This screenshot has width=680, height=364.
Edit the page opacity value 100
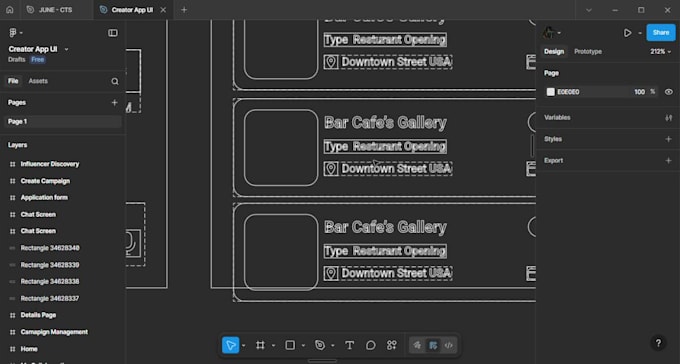pos(639,92)
